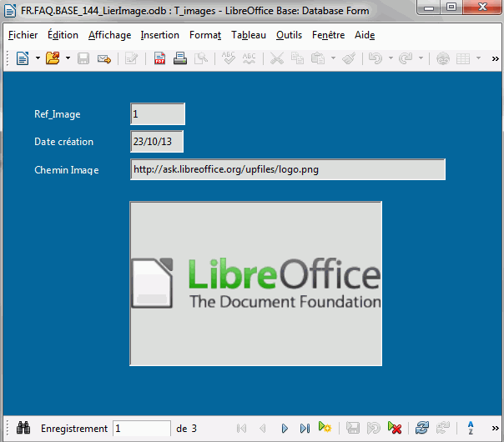Open the Fichier menu
The image size is (504, 442).
23,35
